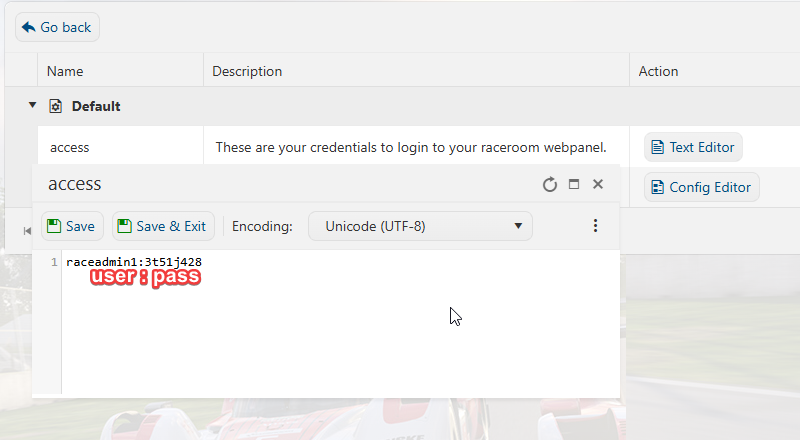Image resolution: width=800 pixels, height=440 pixels.
Task: Click Save & Exit button
Action: [163, 226]
